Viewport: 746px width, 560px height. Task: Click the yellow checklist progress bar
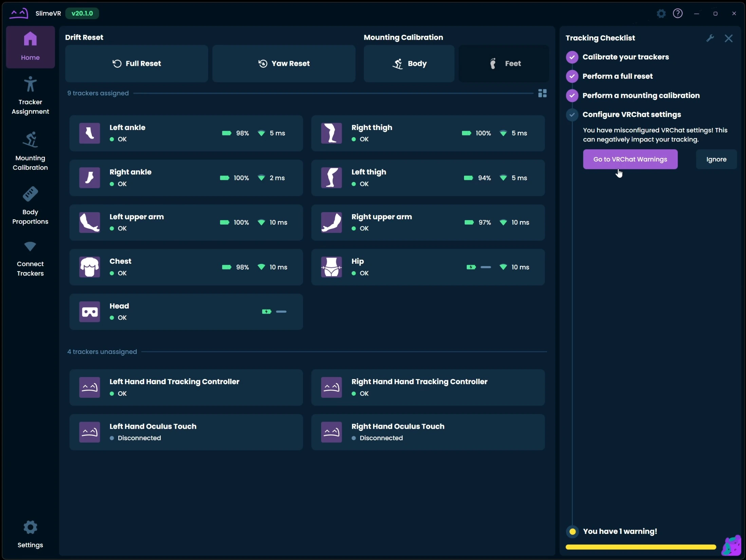pyautogui.click(x=641, y=547)
